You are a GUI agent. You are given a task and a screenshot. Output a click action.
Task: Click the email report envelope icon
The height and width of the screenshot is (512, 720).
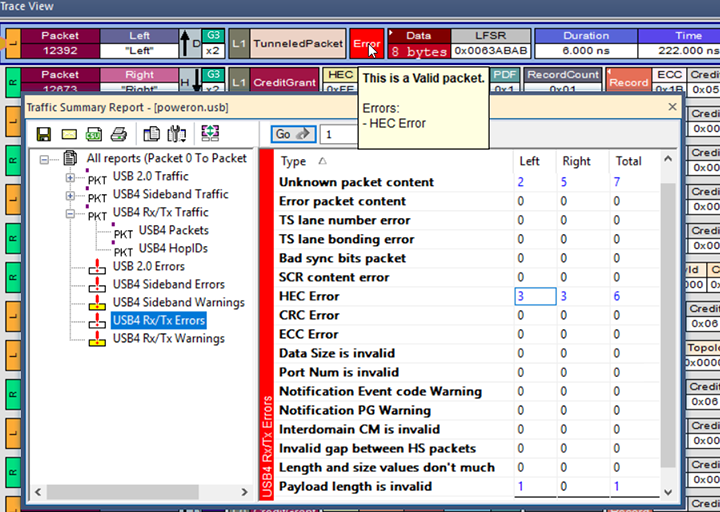coord(69,134)
